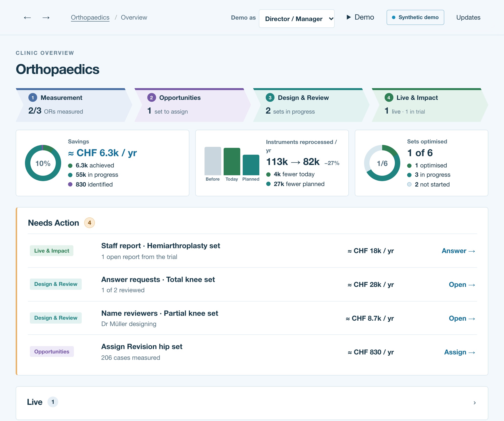Click the 4k fewer today legend entry
The image size is (504, 421).
[290, 174]
